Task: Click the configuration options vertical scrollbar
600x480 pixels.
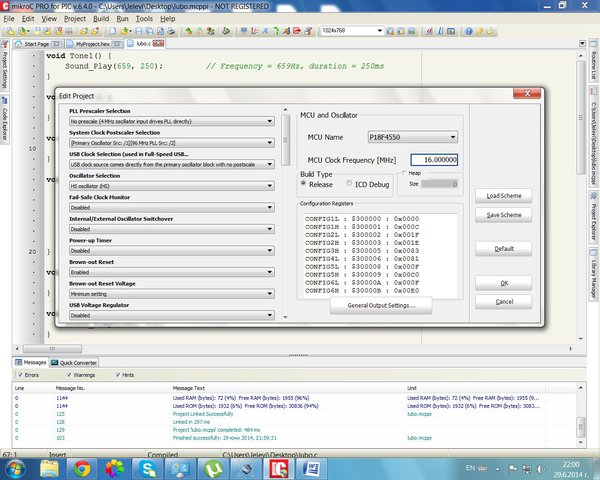Action: [x=285, y=140]
